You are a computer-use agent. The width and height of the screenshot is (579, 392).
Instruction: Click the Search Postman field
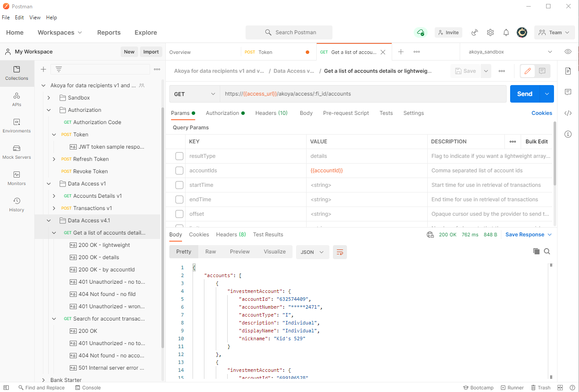pos(289,32)
